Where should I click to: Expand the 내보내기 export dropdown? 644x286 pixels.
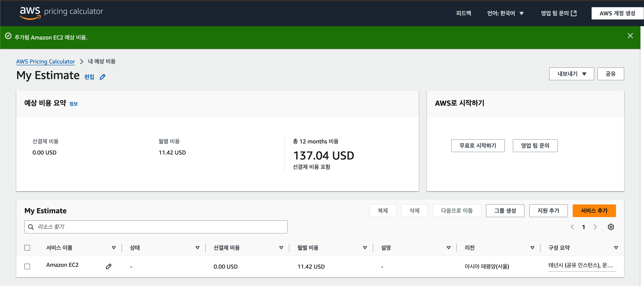tap(571, 74)
